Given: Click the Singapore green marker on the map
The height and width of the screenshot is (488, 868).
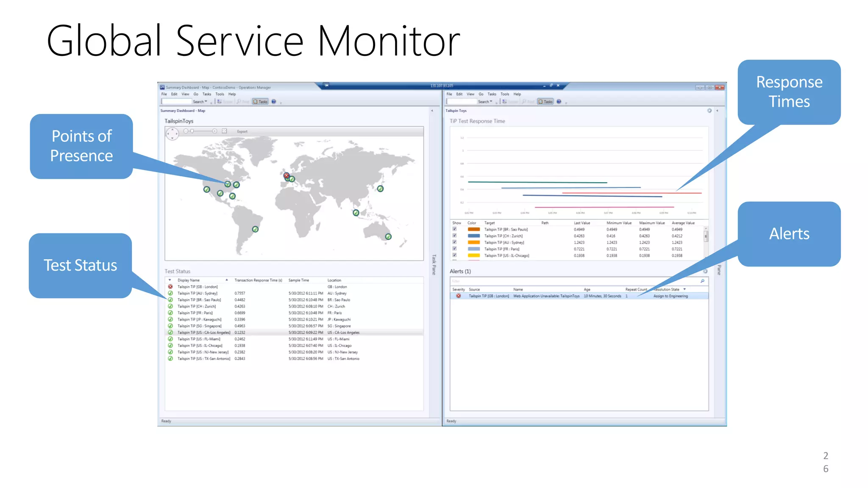Looking at the screenshot, I should pos(356,213).
